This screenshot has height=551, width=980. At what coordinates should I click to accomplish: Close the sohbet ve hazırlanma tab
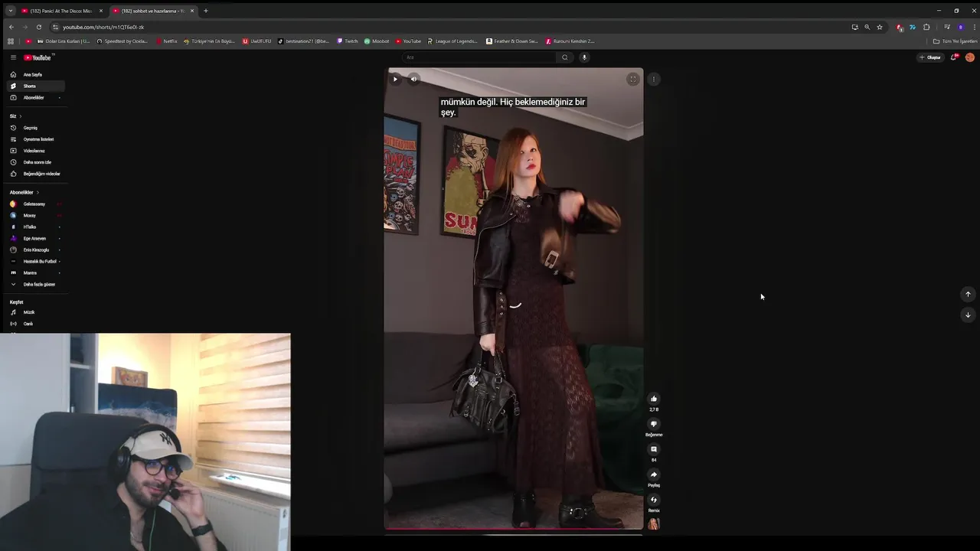pyautogui.click(x=192, y=11)
